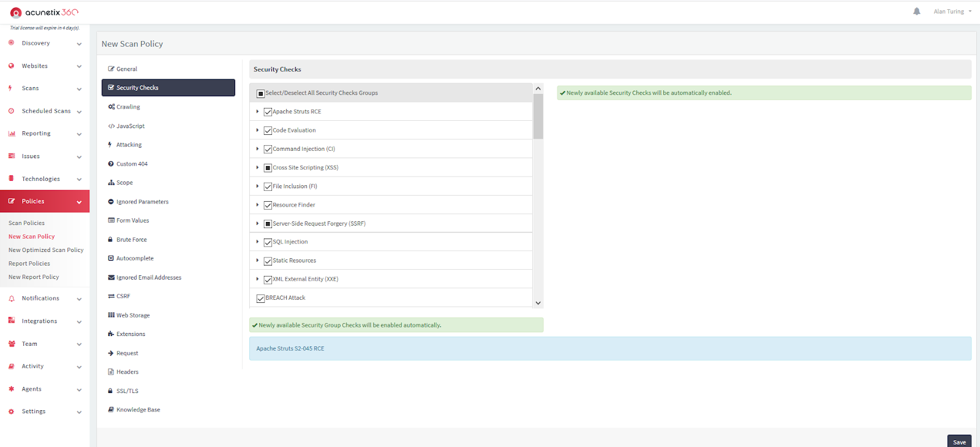
Task: Click the Websites globe icon in sidebar
Action: coord(11,66)
